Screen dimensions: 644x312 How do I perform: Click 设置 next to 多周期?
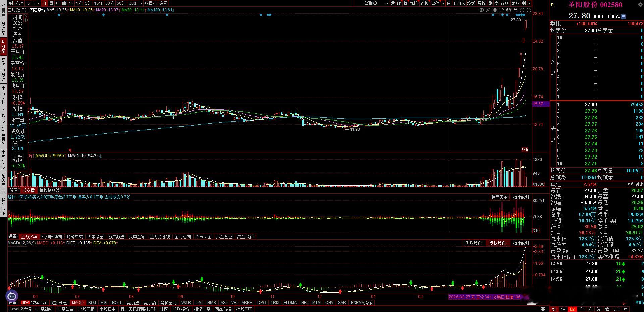163,3
